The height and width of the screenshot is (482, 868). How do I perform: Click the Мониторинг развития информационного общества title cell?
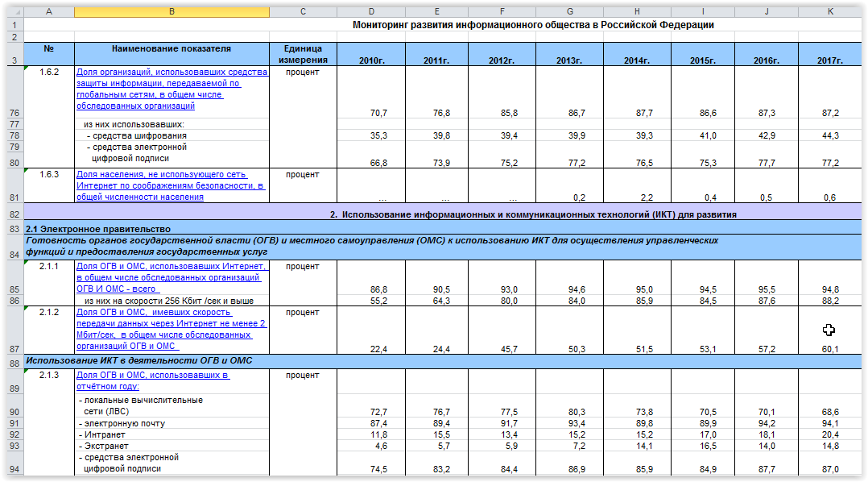(x=533, y=25)
